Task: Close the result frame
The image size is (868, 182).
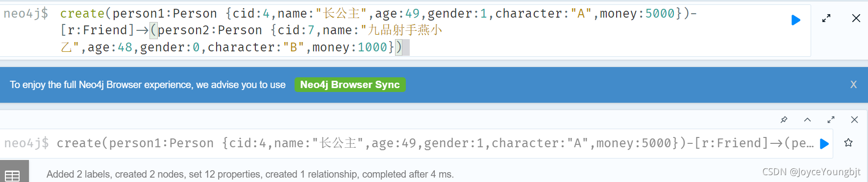Action: click(854, 120)
